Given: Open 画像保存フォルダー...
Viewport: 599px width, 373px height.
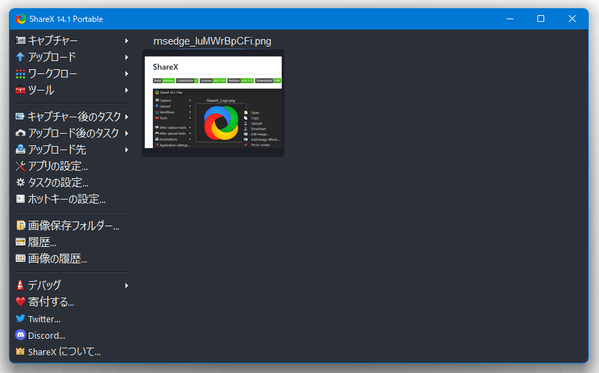Looking at the screenshot, I should [73, 225].
